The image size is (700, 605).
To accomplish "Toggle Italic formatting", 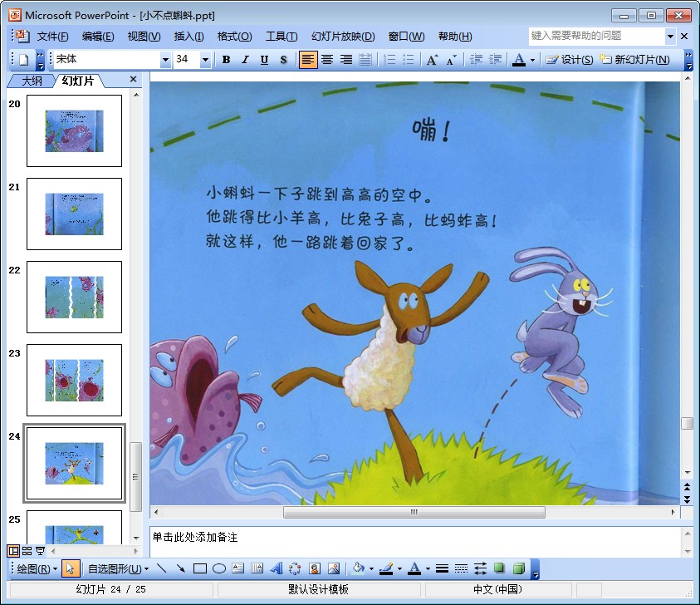I will pyautogui.click(x=245, y=60).
